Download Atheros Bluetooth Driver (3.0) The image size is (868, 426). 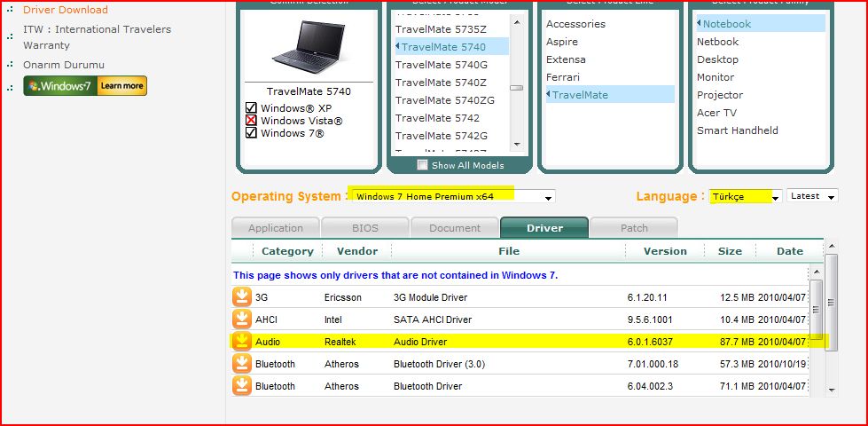(241, 364)
